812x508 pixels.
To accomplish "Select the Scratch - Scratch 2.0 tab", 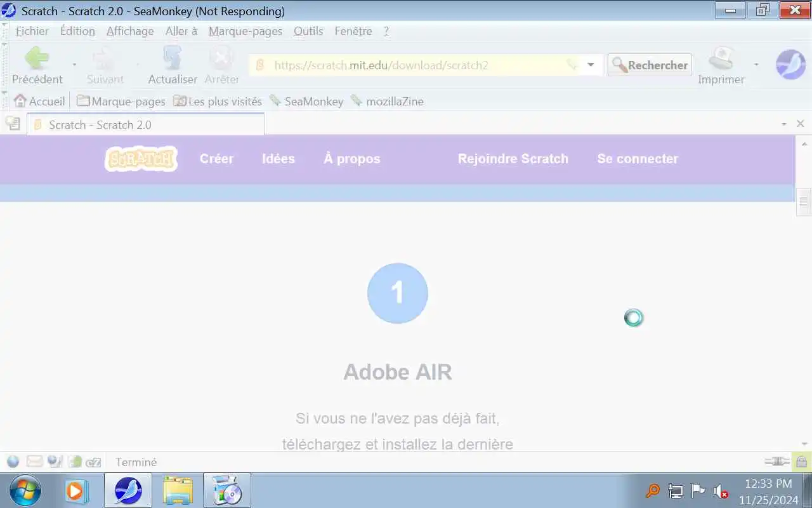I will click(145, 124).
